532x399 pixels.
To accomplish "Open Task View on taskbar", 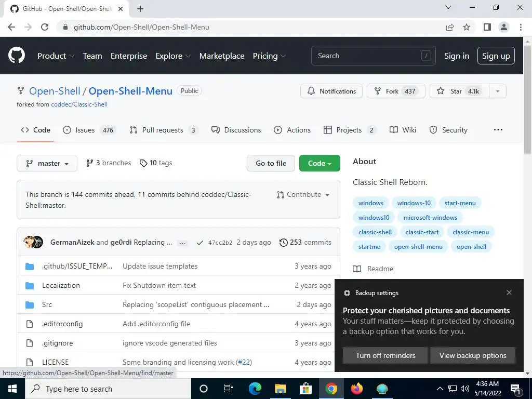I will 229,389.
